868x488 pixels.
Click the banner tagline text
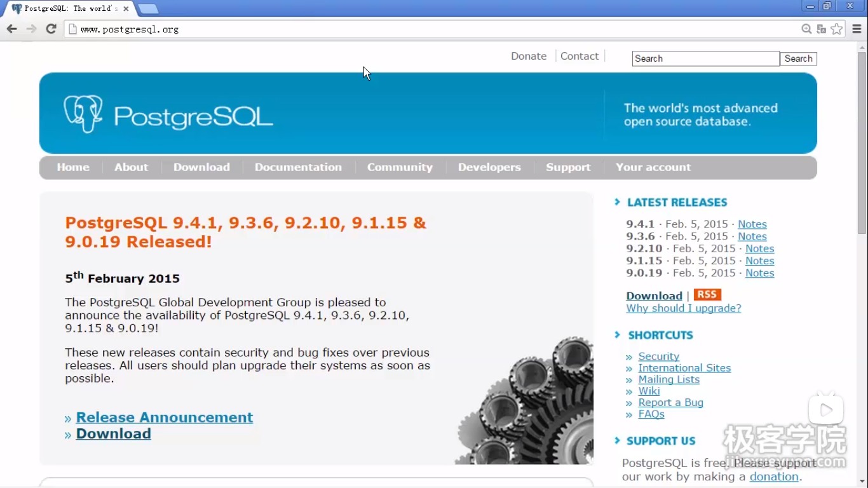pos(700,114)
